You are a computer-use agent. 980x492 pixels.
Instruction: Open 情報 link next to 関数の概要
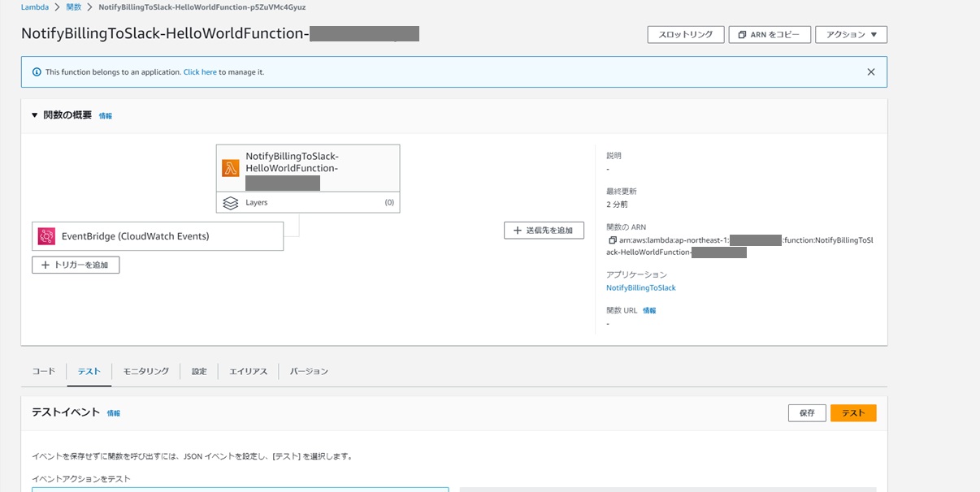click(106, 116)
